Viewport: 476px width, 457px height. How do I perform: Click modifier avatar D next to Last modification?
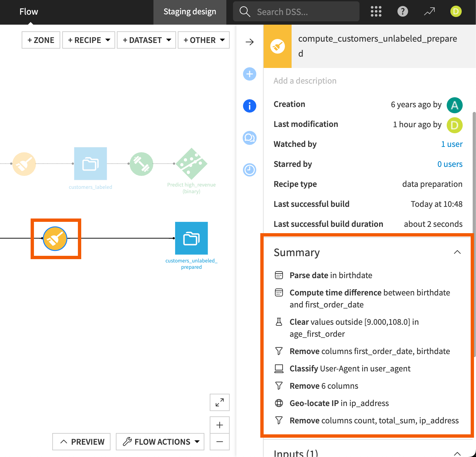click(x=455, y=125)
